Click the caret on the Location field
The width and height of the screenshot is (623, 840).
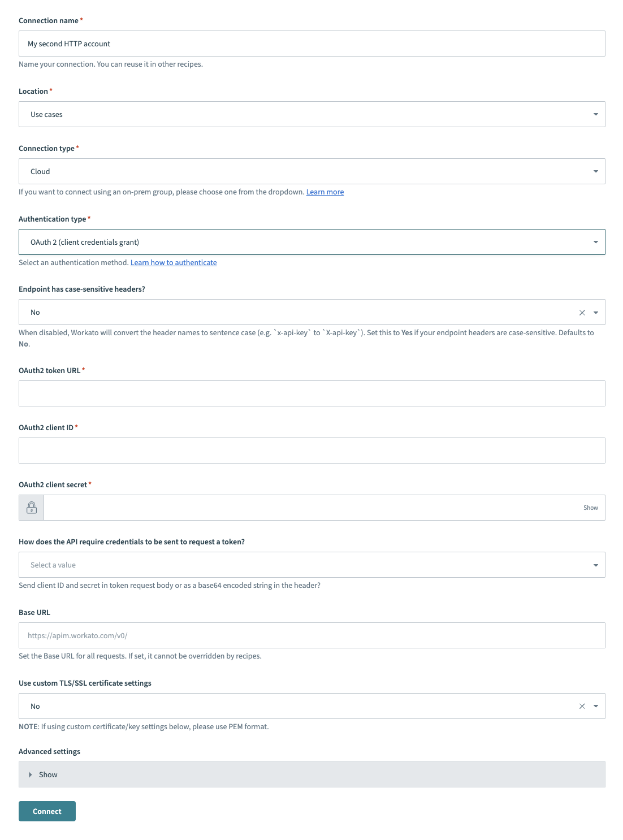coord(595,114)
